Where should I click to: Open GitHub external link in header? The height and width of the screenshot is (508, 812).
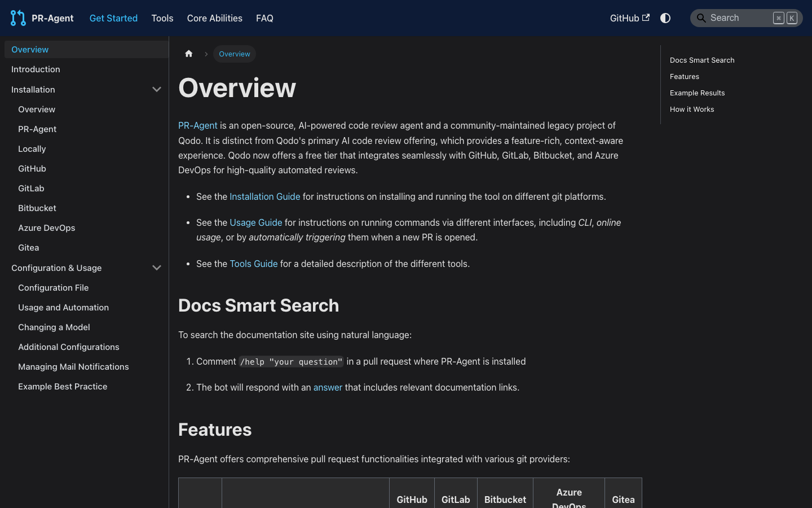coord(630,18)
